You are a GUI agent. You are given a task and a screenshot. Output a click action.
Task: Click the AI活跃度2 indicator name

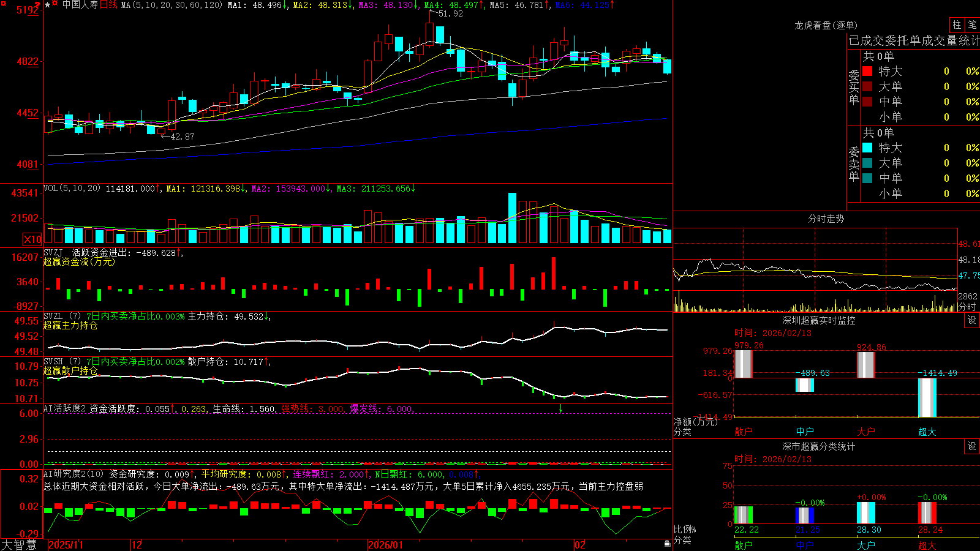pos(65,408)
